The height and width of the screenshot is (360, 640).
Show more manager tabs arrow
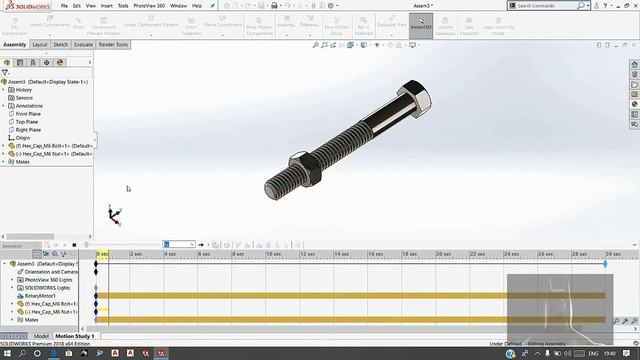point(90,62)
